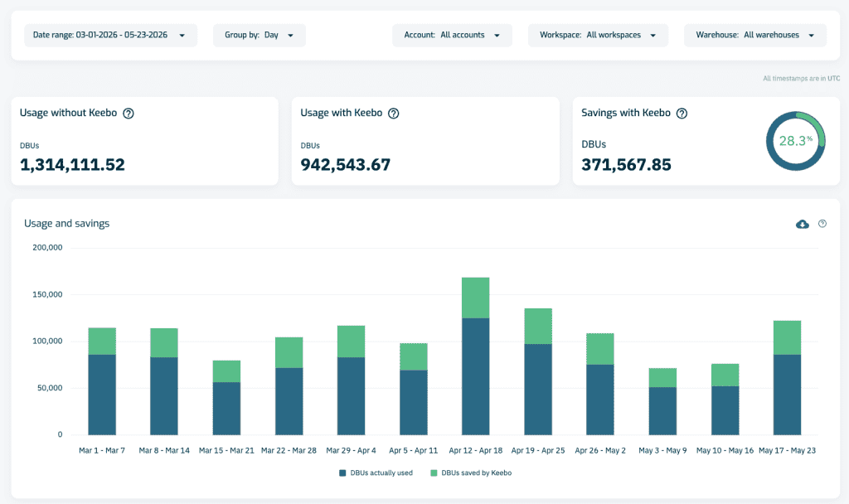Select the Mar 1 - Mar 7 dark blue bar
Screen dimensions: 849x504
click(102, 395)
